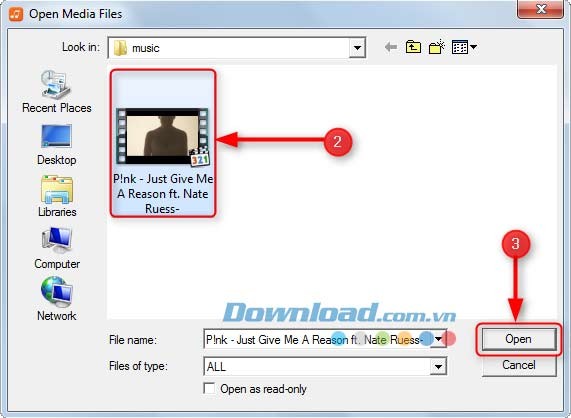
Task: Click the Back arrow navigation icon
Action: [x=391, y=47]
